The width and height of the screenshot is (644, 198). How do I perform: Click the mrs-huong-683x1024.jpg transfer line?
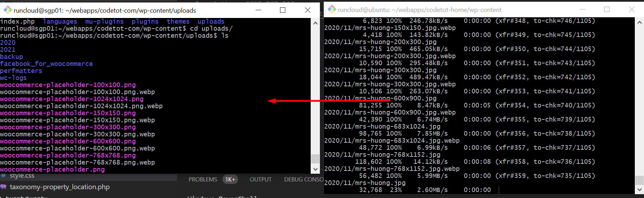[x=382, y=126]
